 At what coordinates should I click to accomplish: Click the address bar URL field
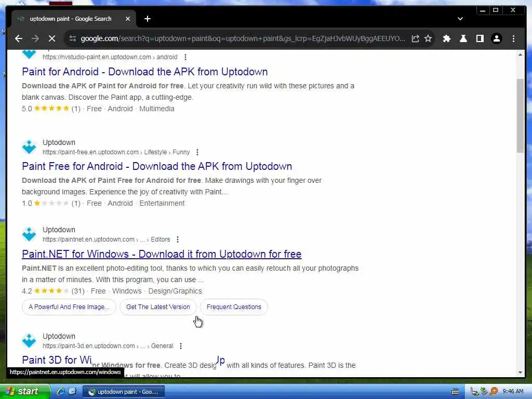243,38
